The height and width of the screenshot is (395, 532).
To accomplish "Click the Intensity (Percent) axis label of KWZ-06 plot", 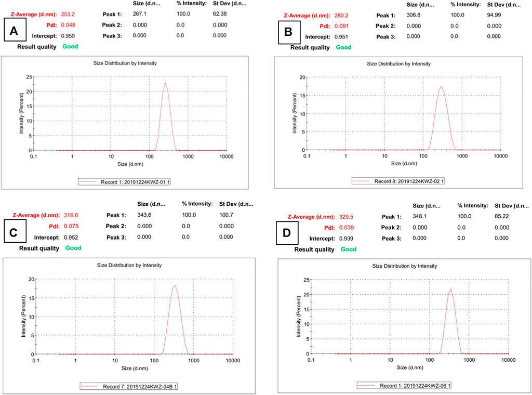I will coord(299,317).
